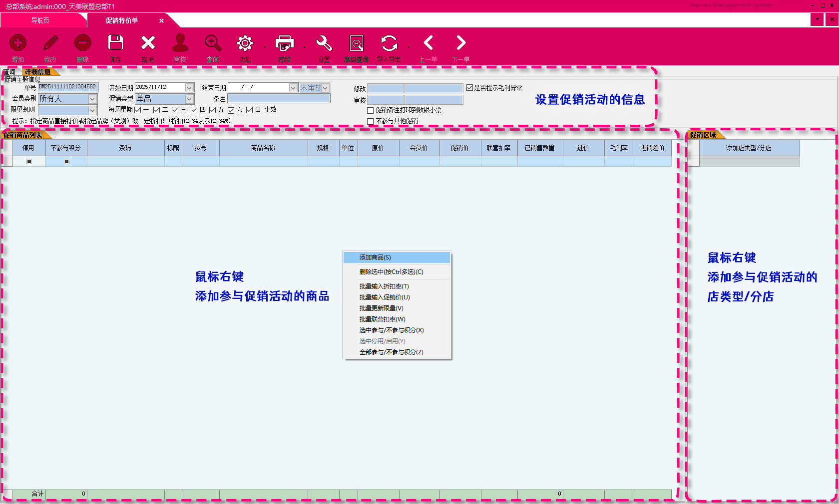Enable 促销备注打印到收银小票 option

[x=370, y=110]
